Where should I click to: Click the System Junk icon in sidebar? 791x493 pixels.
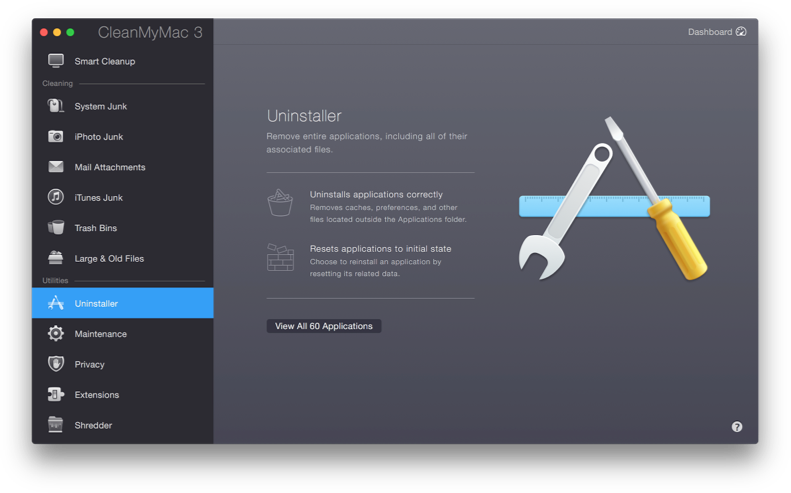[55, 106]
